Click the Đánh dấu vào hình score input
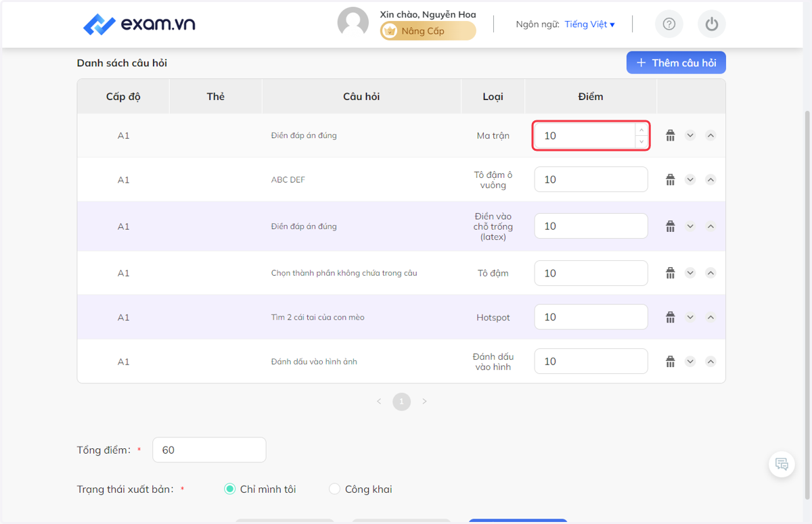This screenshot has width=812, height=524. [x=591, y=361]
